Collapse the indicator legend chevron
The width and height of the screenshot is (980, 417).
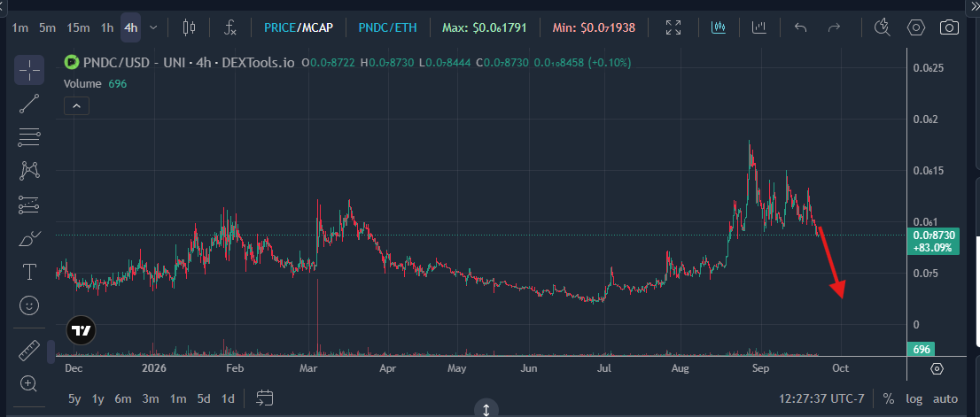pyautogui.click(x=76, y=106)
